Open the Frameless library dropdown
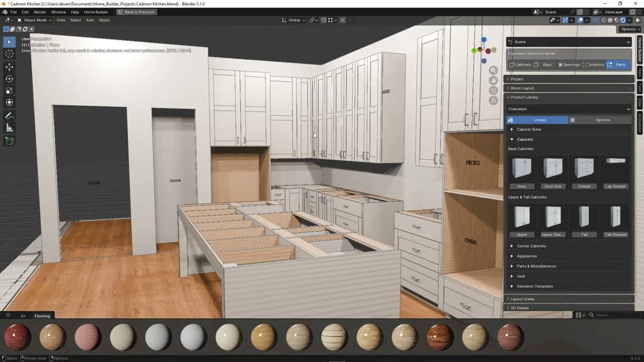This screenshot has height=362, width=644. pos(569,109)
